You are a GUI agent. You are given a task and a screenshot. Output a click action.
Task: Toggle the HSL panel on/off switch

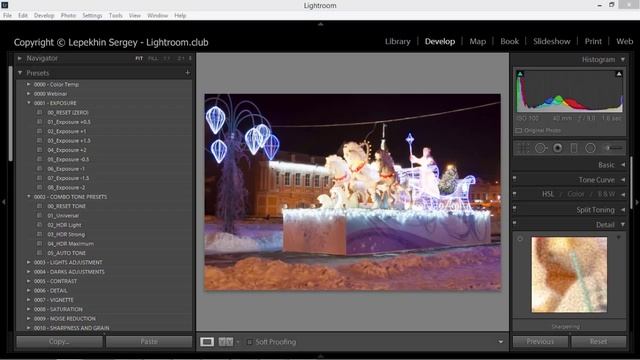pyautogui.click(x=515, y=194)
